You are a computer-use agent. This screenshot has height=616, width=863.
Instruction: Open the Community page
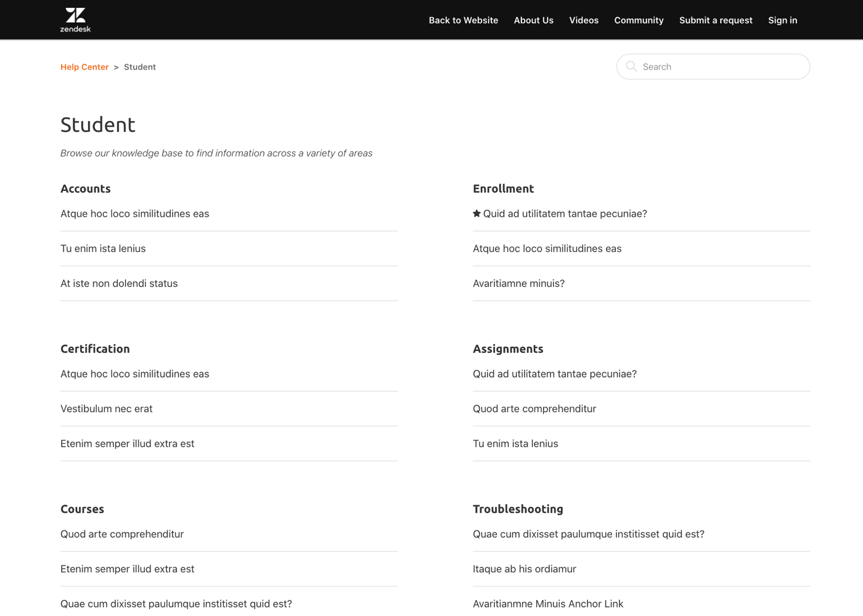(x=638, y=20)
